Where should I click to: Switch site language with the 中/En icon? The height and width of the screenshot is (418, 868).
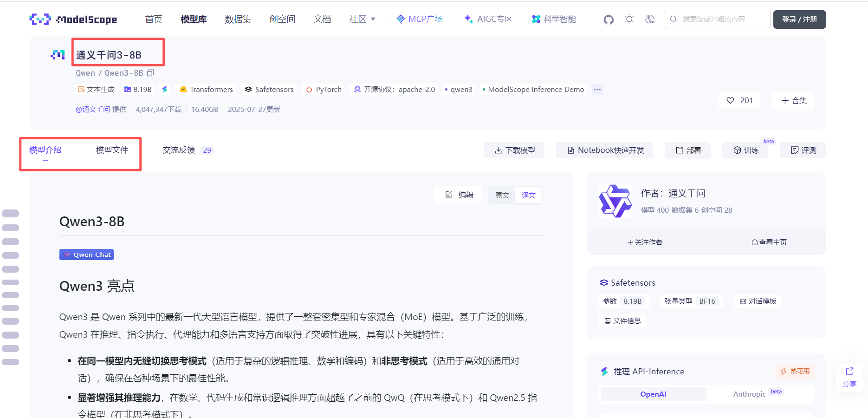[x=650, y=19]
